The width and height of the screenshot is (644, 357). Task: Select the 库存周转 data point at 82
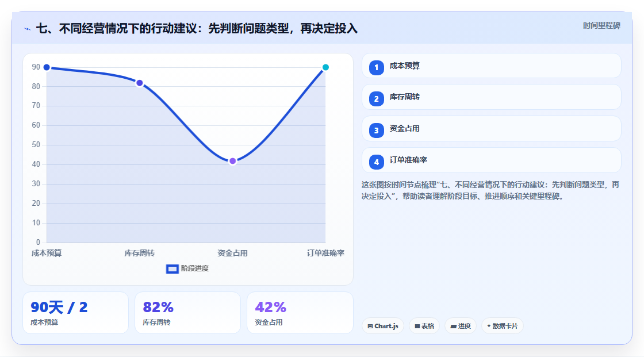point(140,83)
